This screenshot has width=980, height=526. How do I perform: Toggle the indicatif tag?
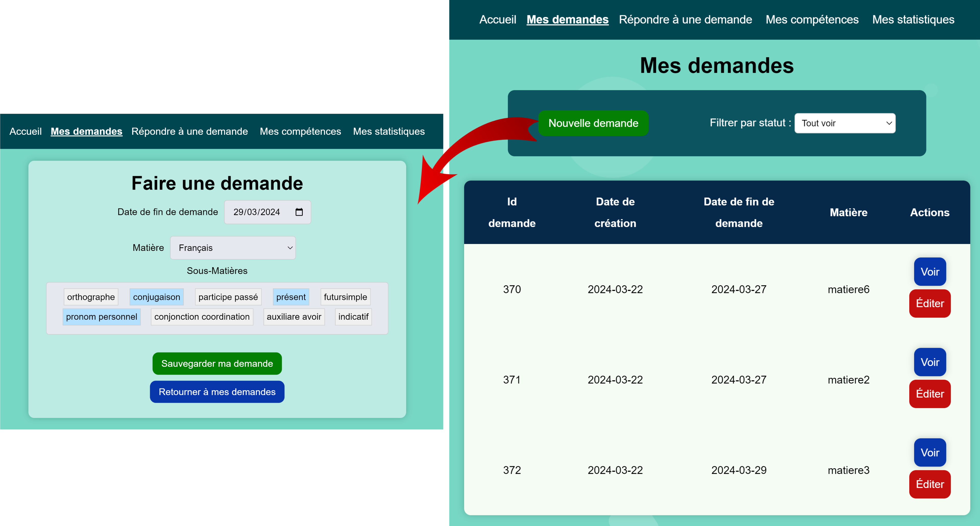click(x=353, y=317)
